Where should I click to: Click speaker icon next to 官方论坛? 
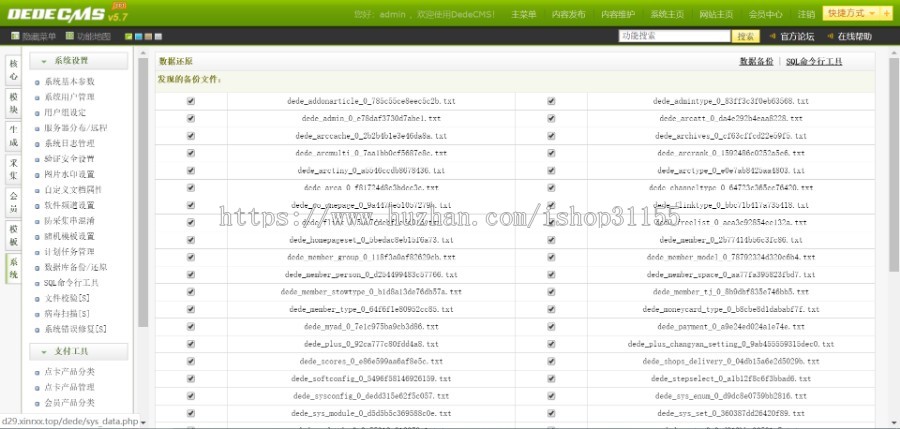(x=773, y=36)
